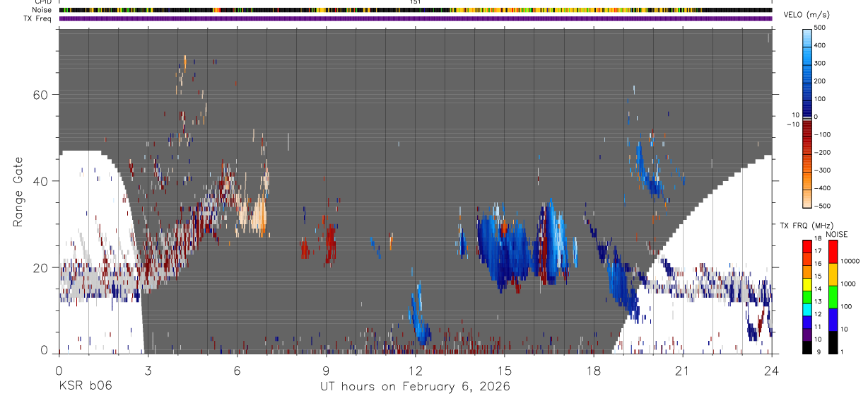The image size is (868, 401).
Task: Click the 12 hour tick label
Action: (415, 370)
